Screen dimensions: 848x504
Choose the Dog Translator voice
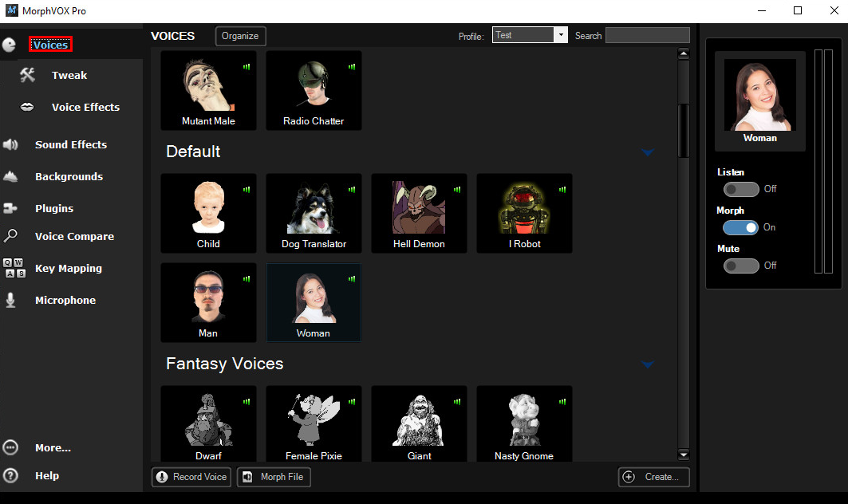click(x=314, y=213)
